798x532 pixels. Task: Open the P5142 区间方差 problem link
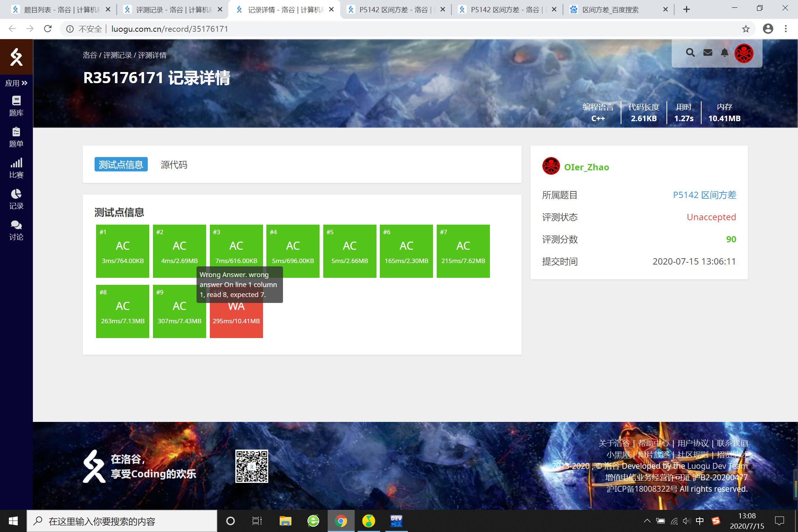[x=704, y=195]
